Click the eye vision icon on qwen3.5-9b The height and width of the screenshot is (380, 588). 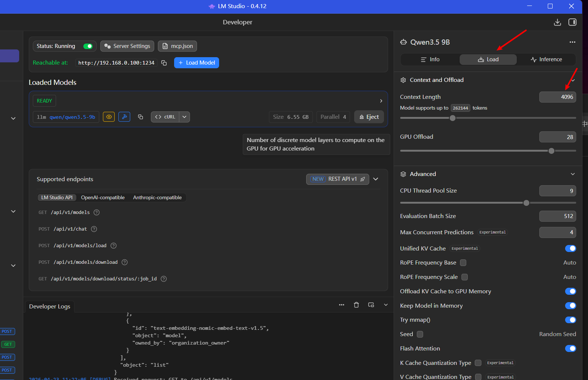[x=109, y=117]
